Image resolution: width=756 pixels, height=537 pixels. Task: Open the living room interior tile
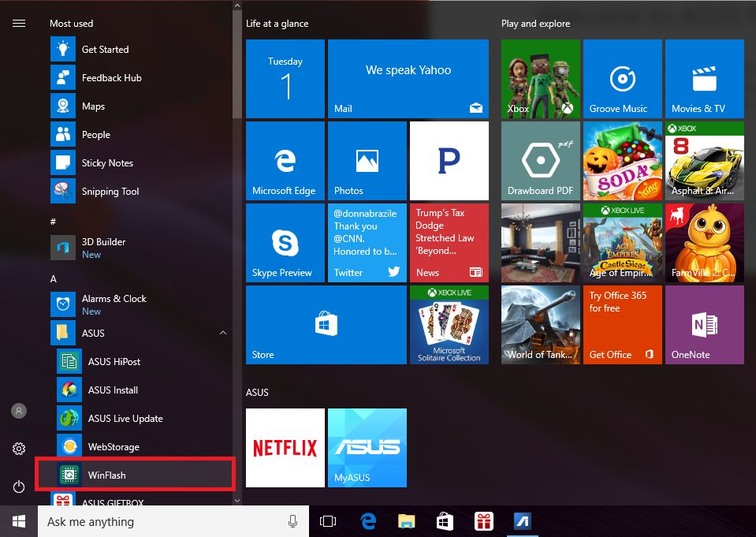coord(541,243)
